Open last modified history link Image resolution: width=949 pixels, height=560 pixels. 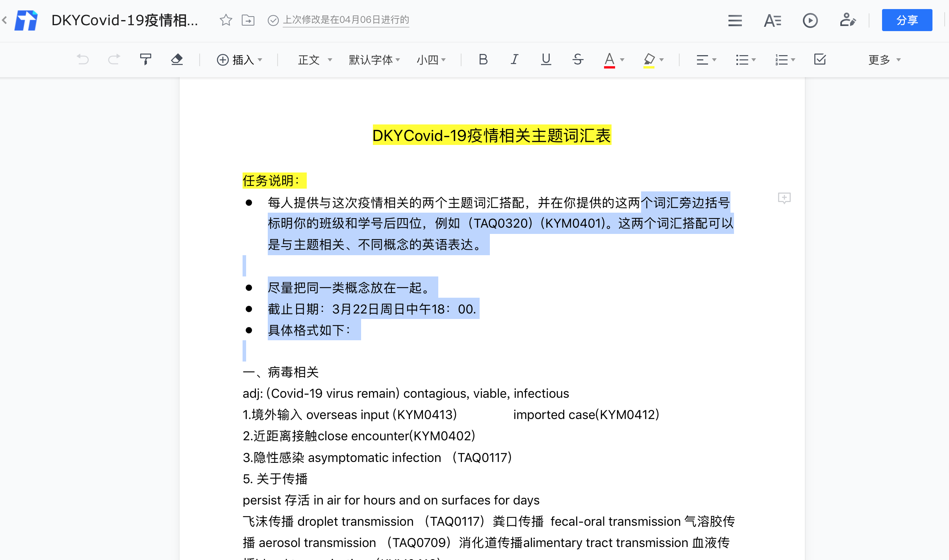[346, 20]
